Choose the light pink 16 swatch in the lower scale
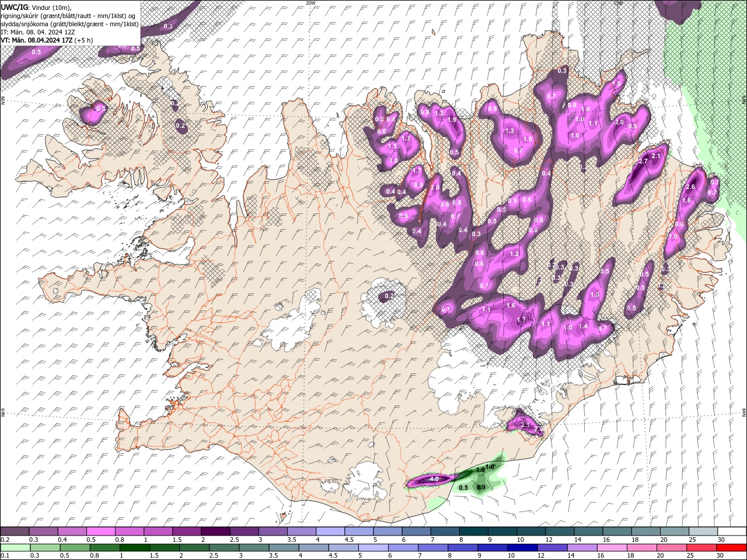The image size is (747, 560). pos(612,547)
